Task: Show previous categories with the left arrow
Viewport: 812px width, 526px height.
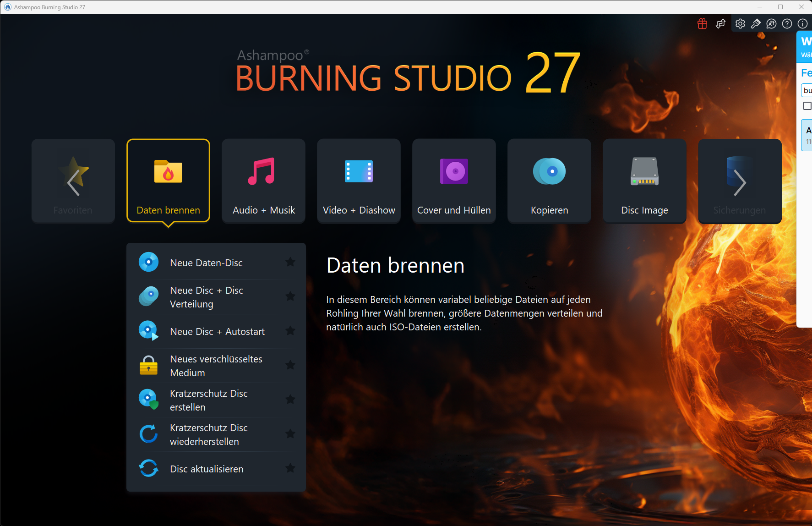Action: pyautogui.click(x=73, y=182)
